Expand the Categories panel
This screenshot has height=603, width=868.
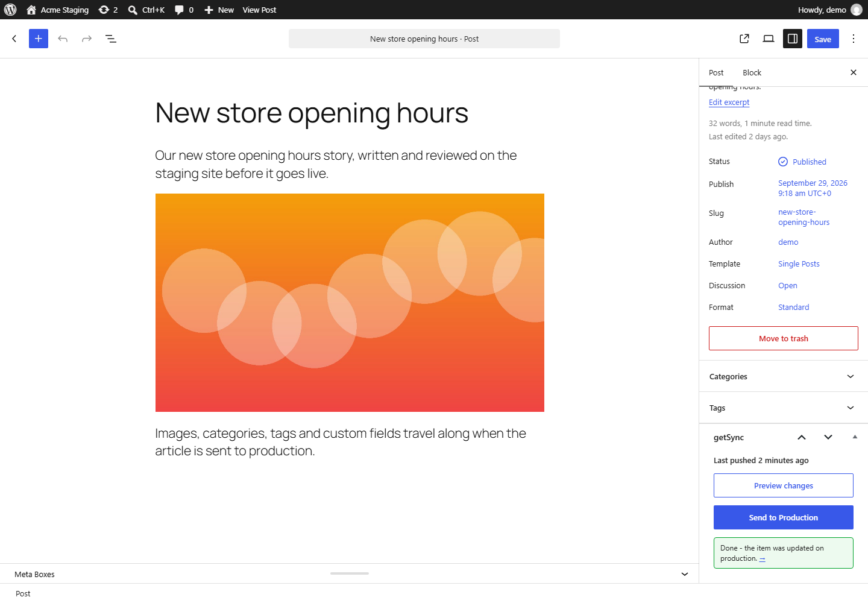pos(784,376)
